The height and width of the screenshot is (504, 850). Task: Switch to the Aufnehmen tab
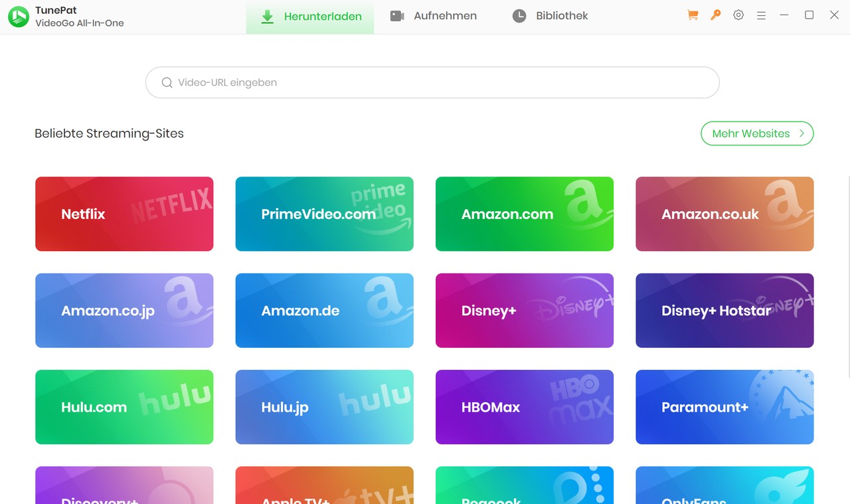[433, 16]
